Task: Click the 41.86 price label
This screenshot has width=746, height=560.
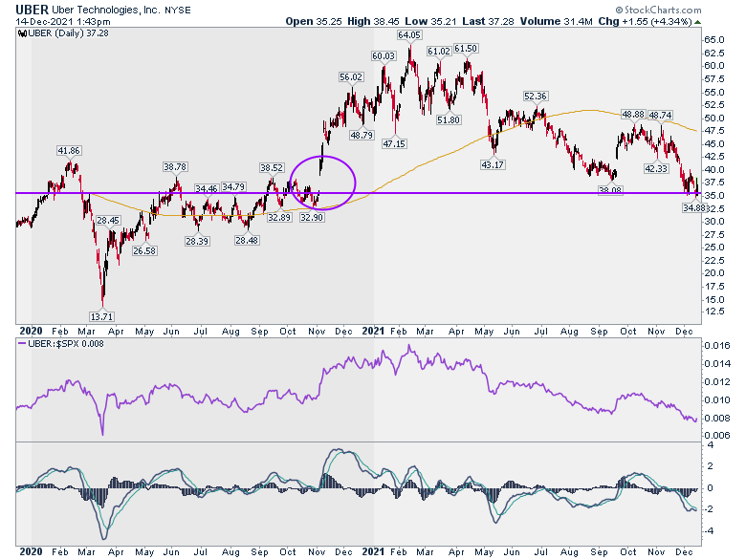Action: click(x=69, y=151)
